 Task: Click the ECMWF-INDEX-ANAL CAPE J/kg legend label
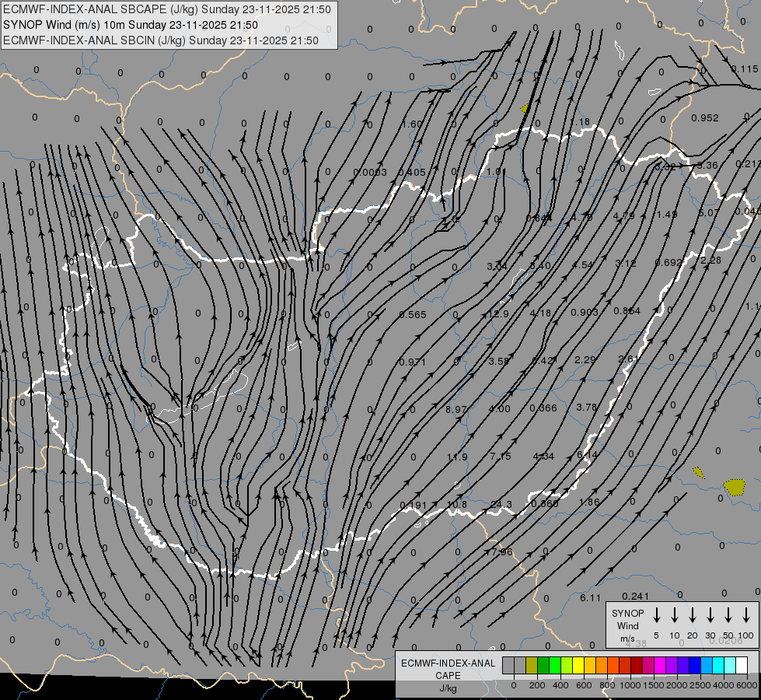tap(448, 675)
